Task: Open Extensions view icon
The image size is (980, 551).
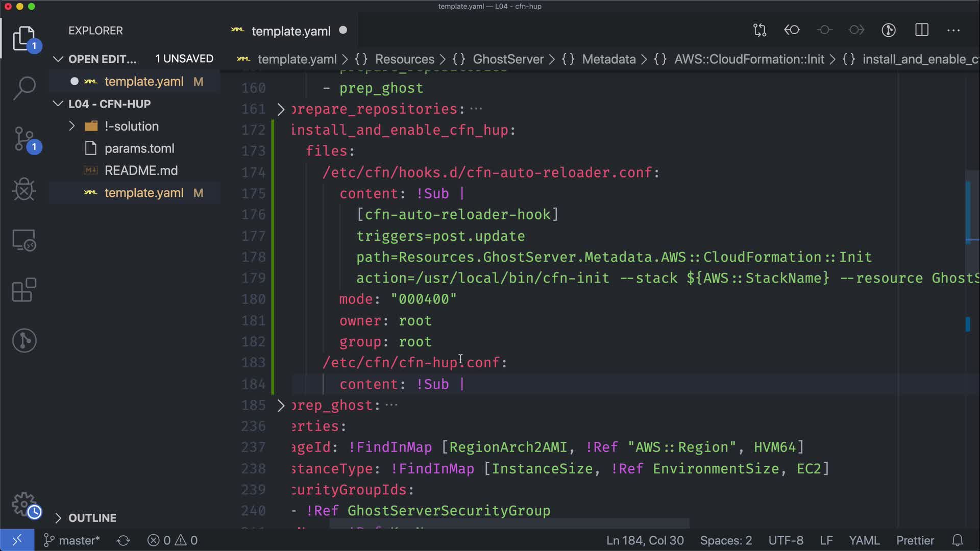Action: coord(24,290)
